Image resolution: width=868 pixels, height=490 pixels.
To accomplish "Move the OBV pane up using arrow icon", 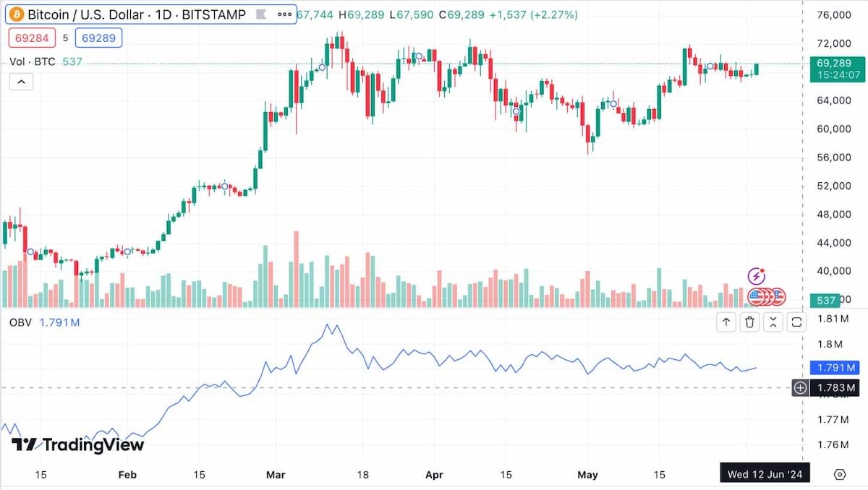I will [x=726, y=322].
